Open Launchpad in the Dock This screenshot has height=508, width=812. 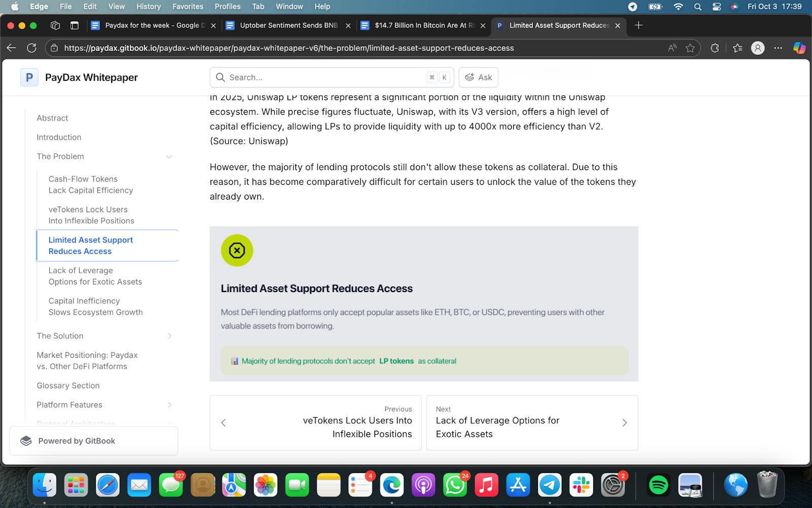pos(76,485)
